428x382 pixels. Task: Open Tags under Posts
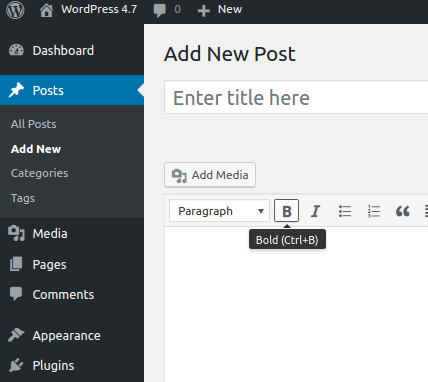(x=23, y=198)
